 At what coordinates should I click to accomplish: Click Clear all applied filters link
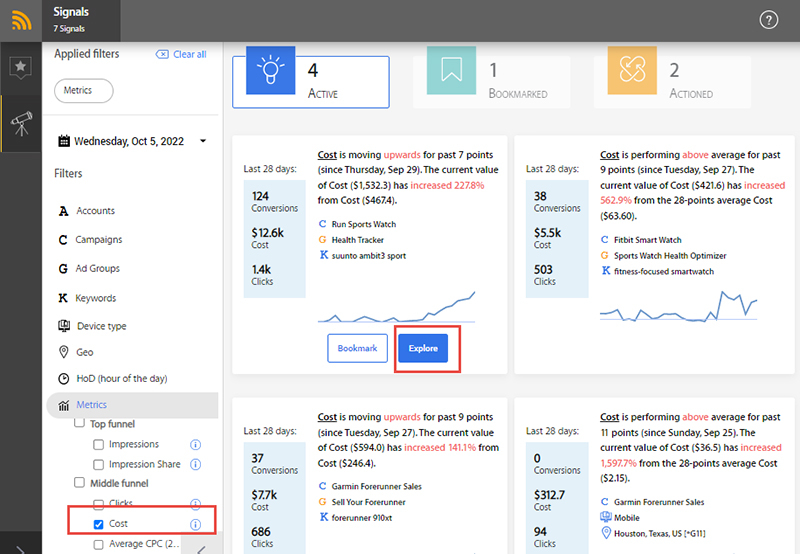point(181,54)
